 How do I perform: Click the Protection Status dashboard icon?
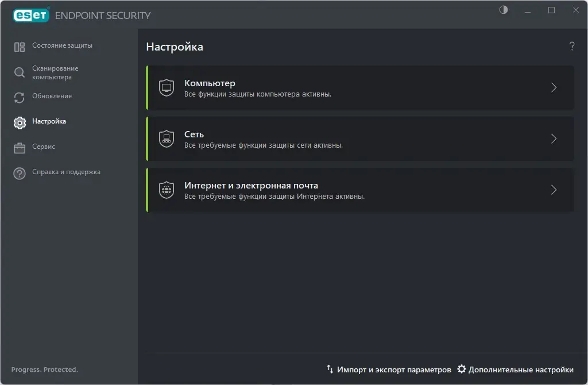tap(20, 47)
